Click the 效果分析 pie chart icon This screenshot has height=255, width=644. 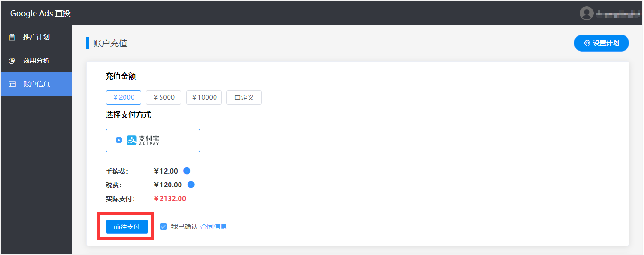click(12, 61)
